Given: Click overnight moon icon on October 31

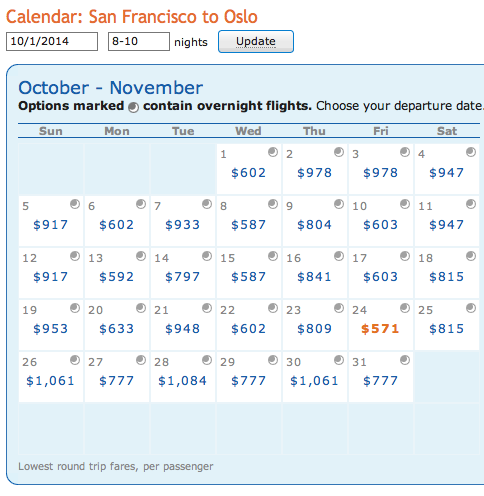Looking at the screenshot, I should click(405, 360).
